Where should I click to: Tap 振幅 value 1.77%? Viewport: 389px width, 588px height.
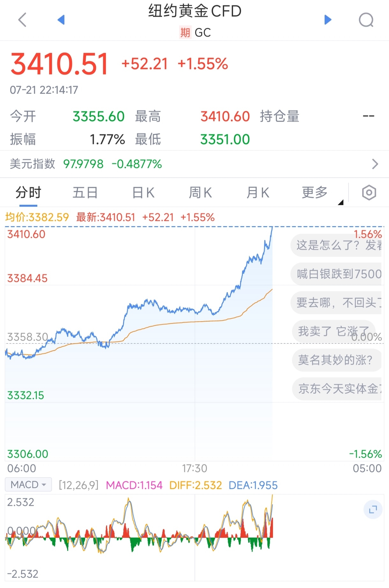[107, 139]
